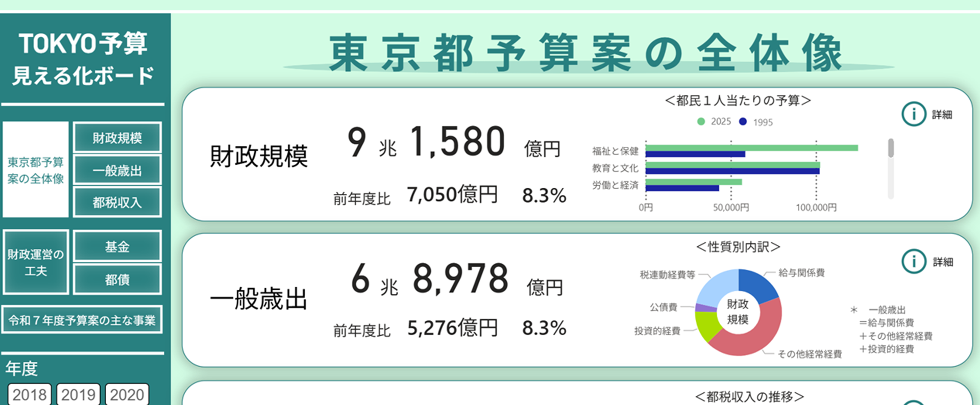Screen dimensions: 980x405
Task: Switch to 財政運営の工夫 tab
Action: (36, 262)
